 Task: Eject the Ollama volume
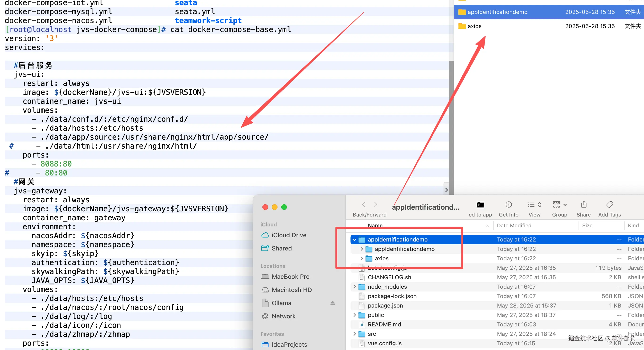coord(332,303)
